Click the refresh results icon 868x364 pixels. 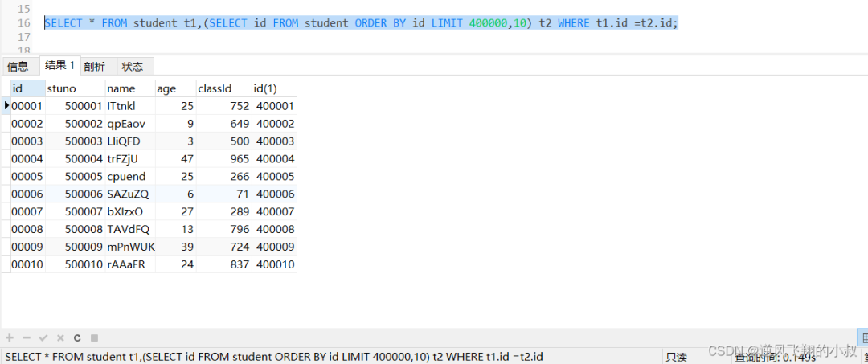click(x=77, y=337)
